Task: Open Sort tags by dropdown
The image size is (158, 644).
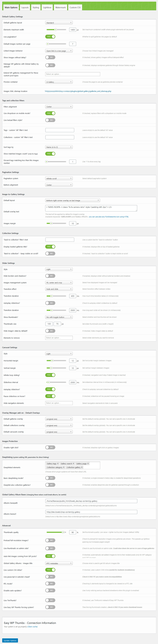Action: point(59,147)
